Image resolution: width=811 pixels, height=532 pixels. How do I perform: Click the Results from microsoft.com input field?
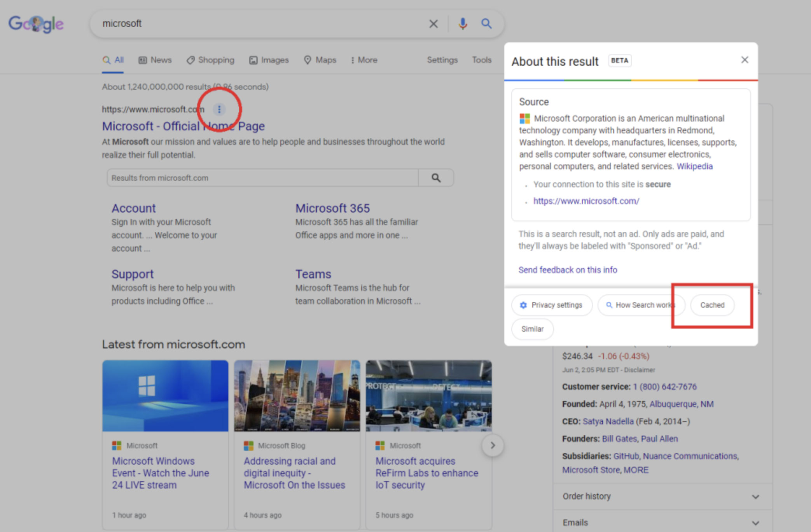[x=262, y=178]
